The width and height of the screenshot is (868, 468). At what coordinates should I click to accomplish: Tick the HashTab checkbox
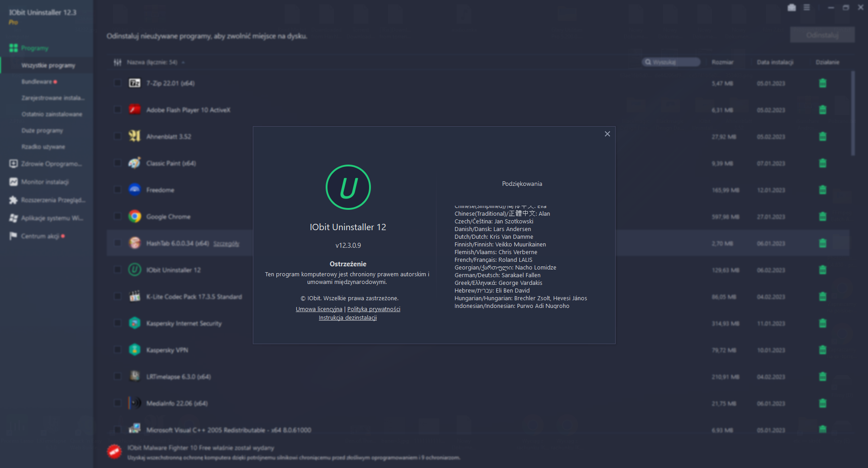118,243
